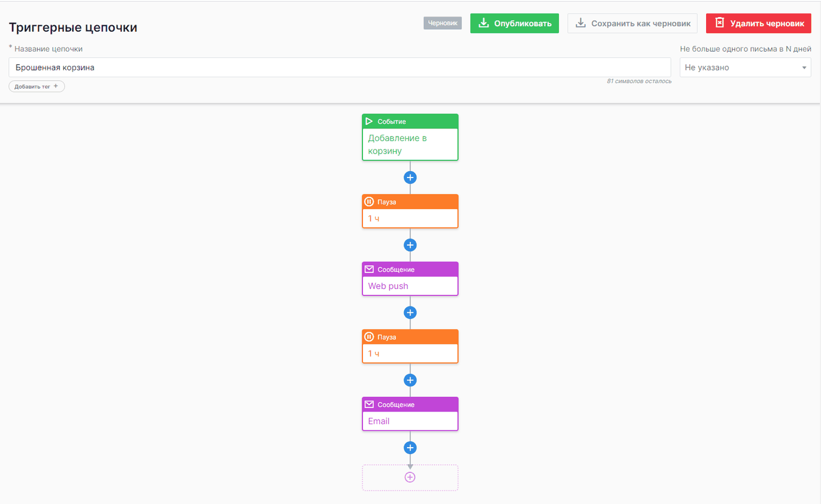821x504 pixels.
Task: Click Удалить черновик button
Action: (x=758, y=23)
